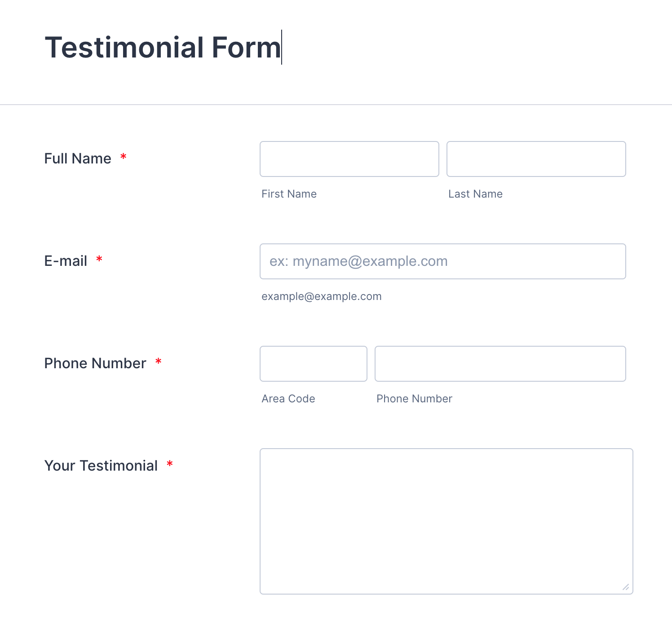
Task: Click the wide phone number input box
Action: [x=500, y=364]
